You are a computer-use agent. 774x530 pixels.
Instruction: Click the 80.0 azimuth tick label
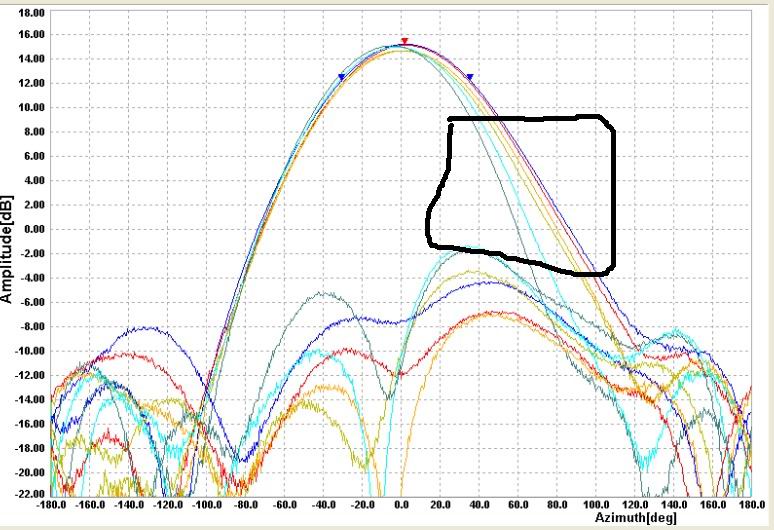557,505
